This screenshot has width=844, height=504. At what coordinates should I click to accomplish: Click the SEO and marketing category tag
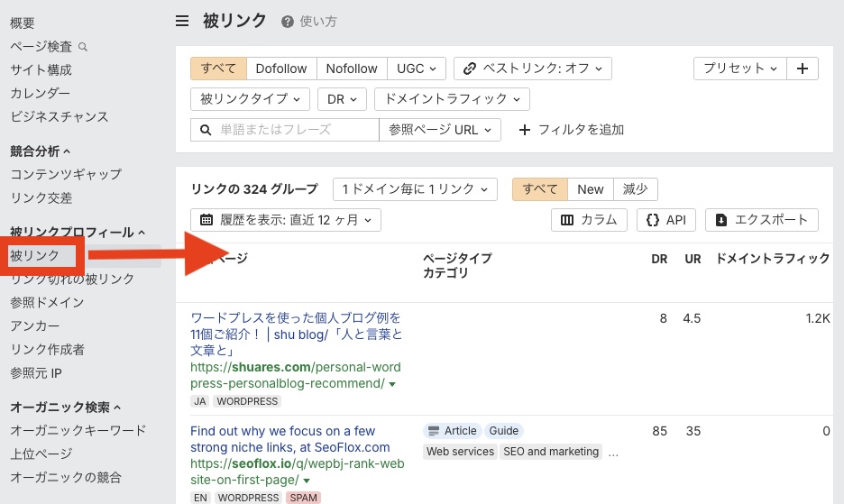point(551,451)
